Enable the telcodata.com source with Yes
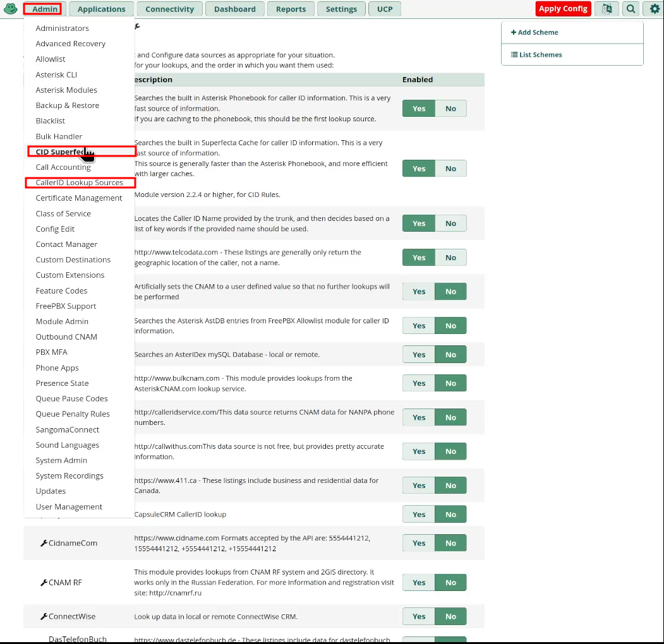The width and height of the screenshot is (664, 644). coord(418,258)
